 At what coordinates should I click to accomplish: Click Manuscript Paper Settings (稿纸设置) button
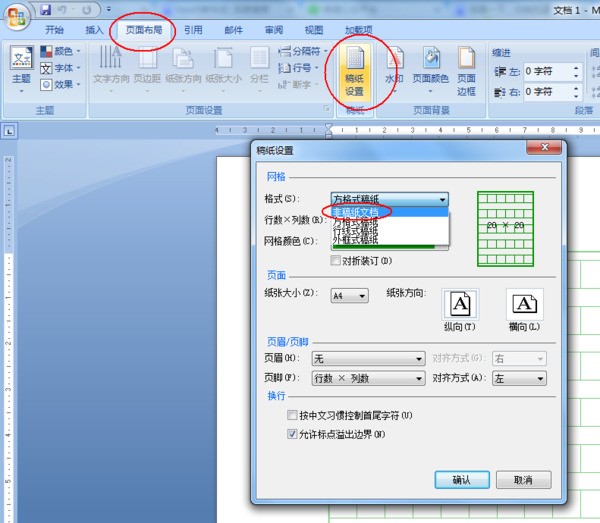354,73
